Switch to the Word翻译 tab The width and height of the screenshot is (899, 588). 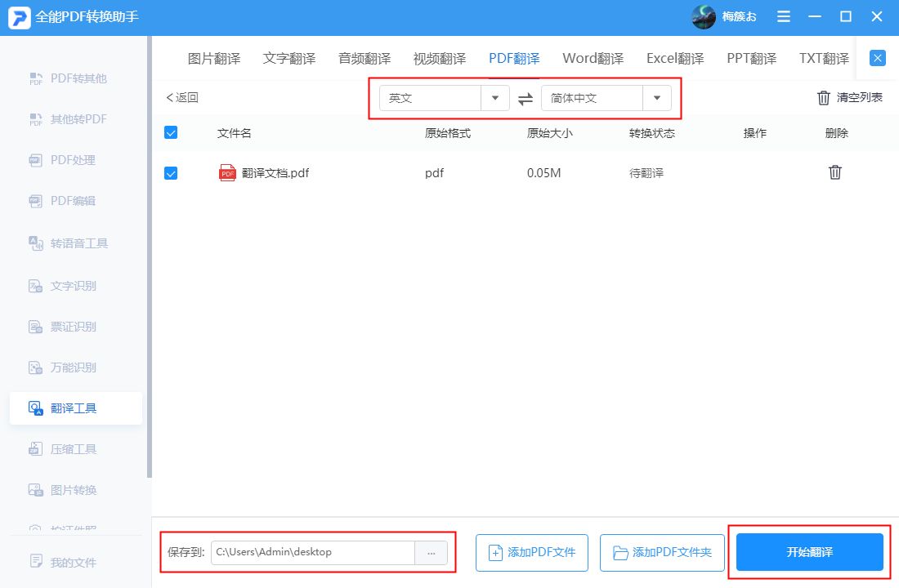(593, 59)
